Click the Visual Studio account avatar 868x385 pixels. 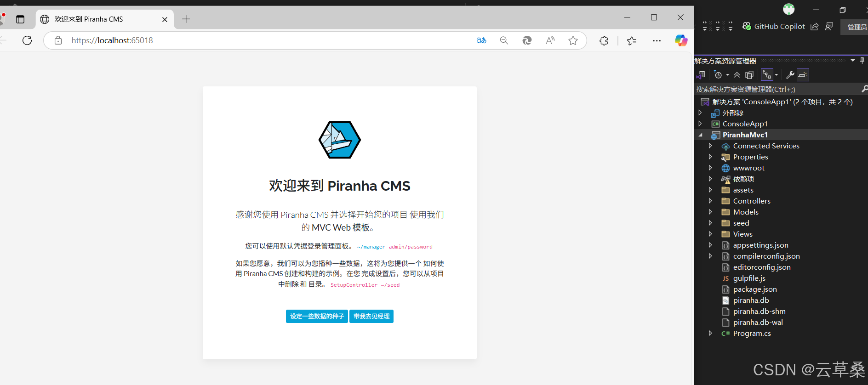789,9
